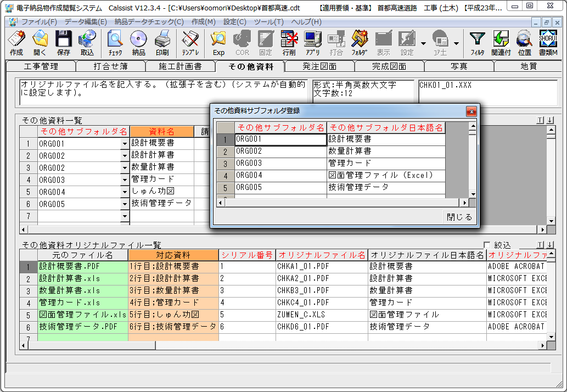Open the ORG005 subfolder dropdown
The image size is (567, 392).
click(125, 204)
